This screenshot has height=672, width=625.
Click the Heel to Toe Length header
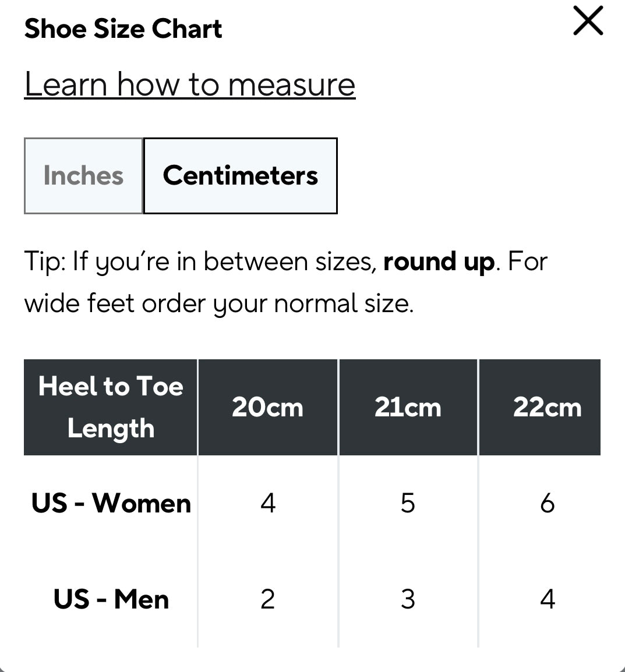pyautogui.click(x=111, y=407)
